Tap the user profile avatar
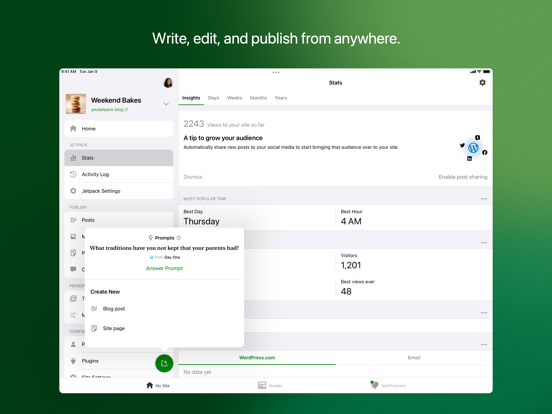Screen dimensions: 552x414 [x=168, y=83]
